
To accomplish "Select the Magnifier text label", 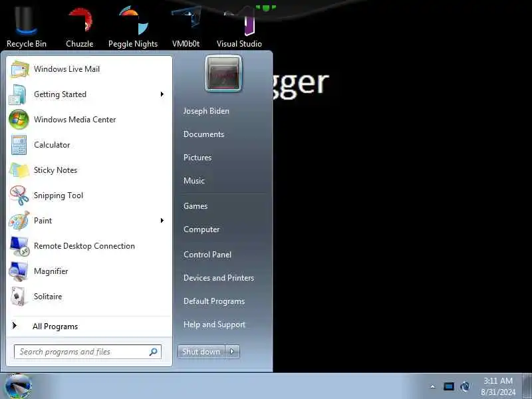I will (51, 271).
